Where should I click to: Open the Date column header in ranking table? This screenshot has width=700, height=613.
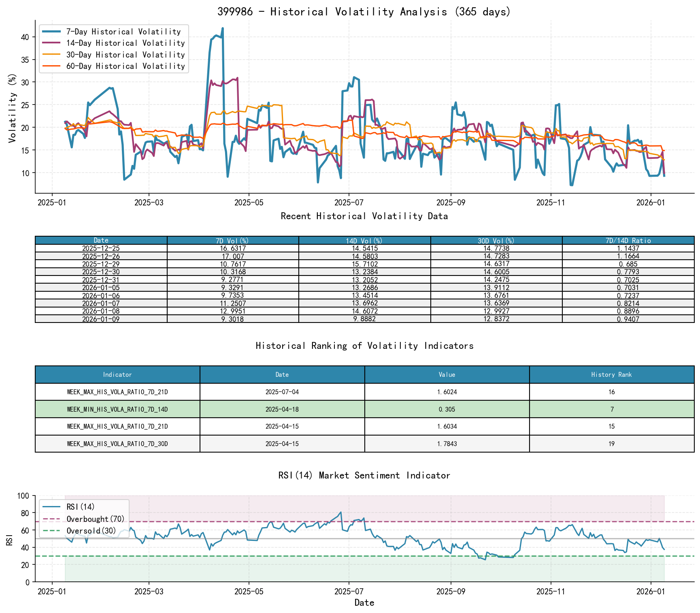coord(282,375)
